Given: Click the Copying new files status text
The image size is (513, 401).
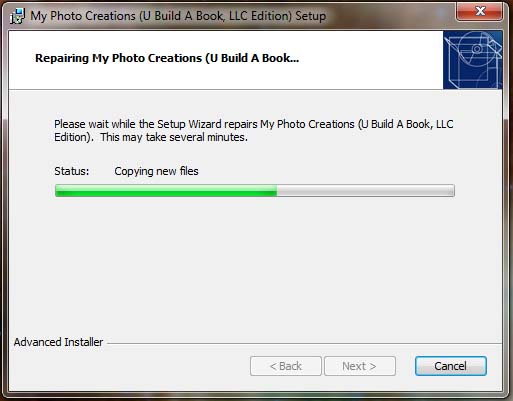Looking at the screenshot, I should 156,171.
